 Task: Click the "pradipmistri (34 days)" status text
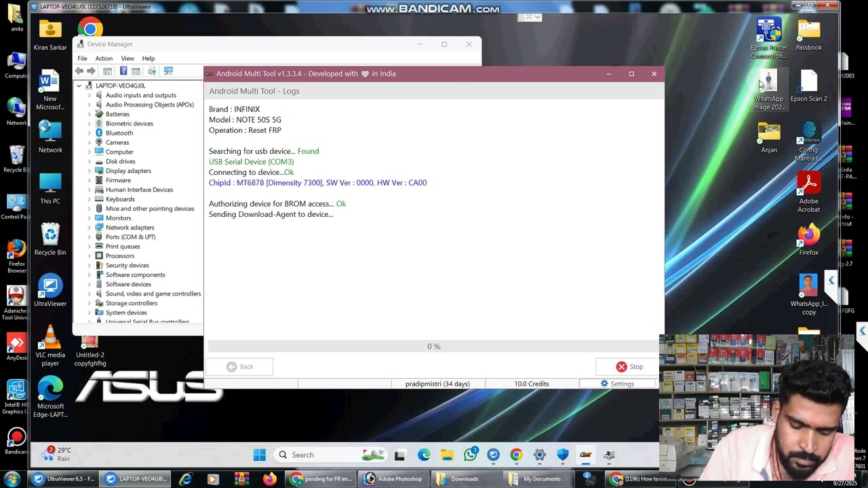pyautogui.click(x=437, y=384)
